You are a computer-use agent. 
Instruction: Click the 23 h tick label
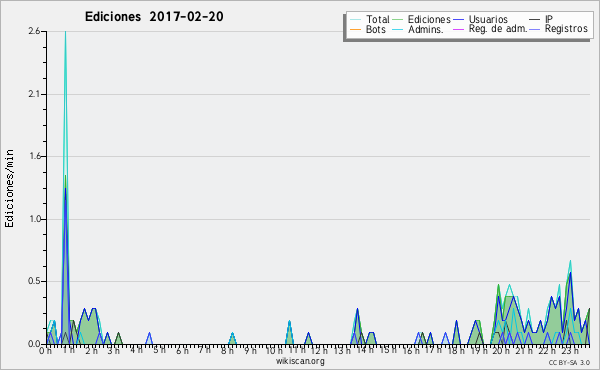pyautogui.click(x=570, y=350)
